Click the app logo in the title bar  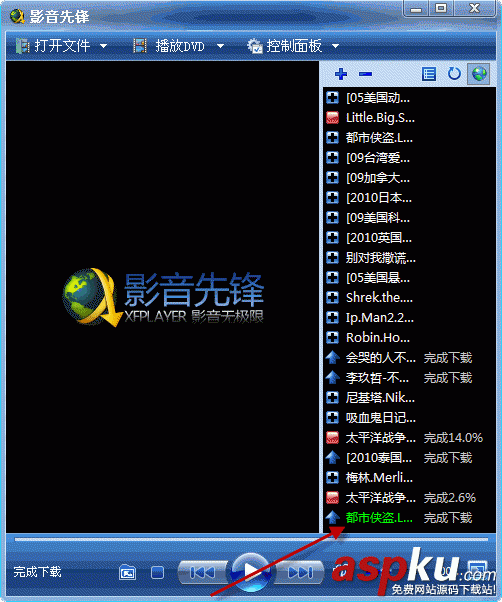pyautogui.click(x=17, y=16)
